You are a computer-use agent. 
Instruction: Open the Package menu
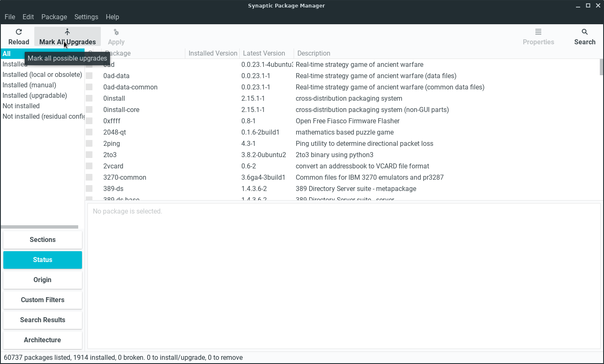(x=54, y=17)
